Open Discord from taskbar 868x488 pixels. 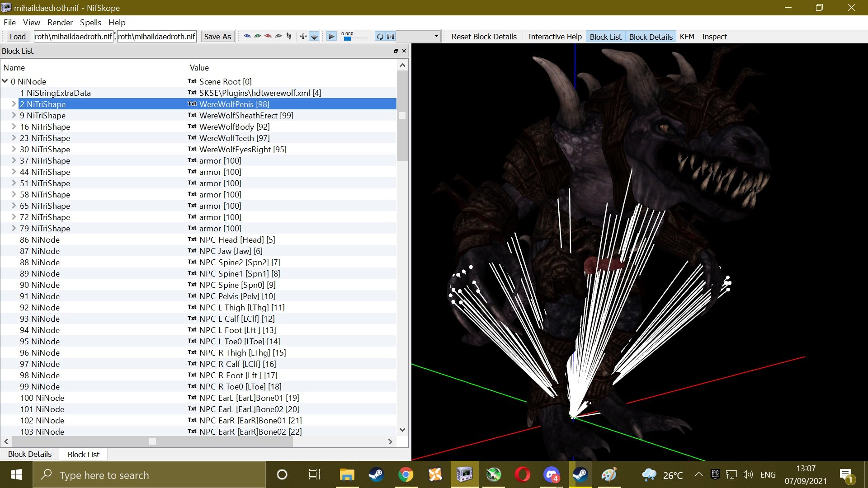coord(552,475)
